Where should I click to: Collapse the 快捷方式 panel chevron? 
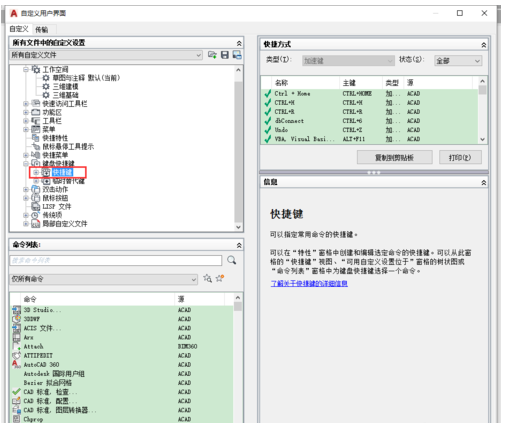[x=484, y=45]
